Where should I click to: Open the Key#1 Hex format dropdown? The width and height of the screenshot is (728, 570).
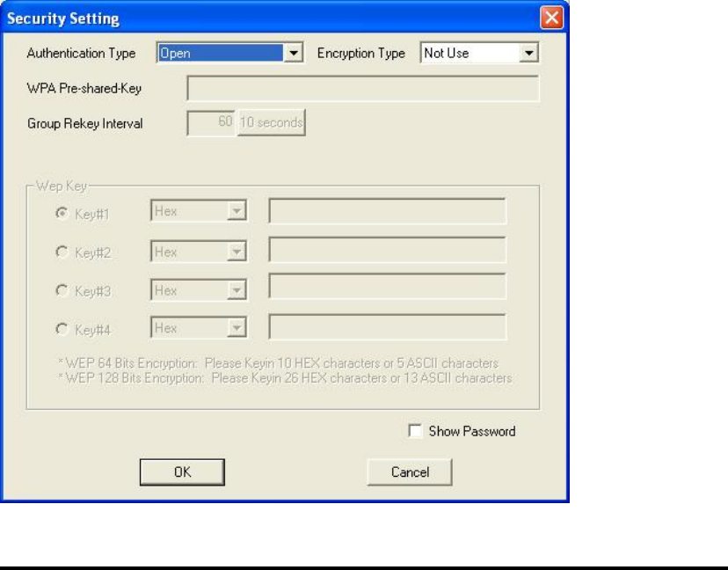click(199, 211)
